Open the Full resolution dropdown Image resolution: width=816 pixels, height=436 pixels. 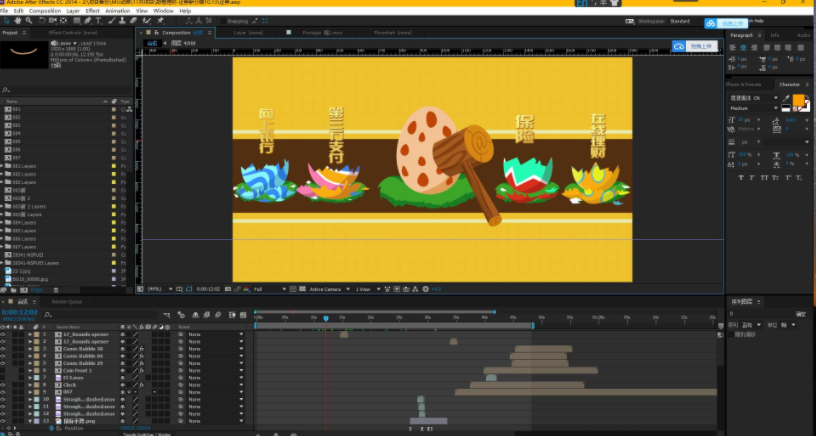pos(270,289)
